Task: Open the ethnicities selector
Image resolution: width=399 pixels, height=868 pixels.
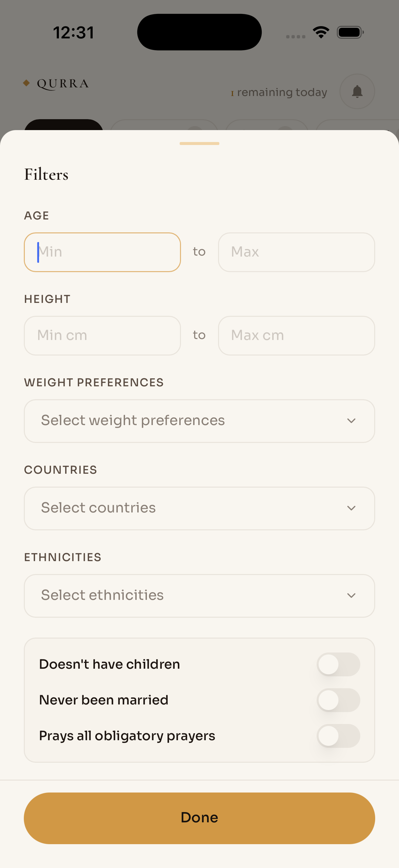Action: coord(199,596)
